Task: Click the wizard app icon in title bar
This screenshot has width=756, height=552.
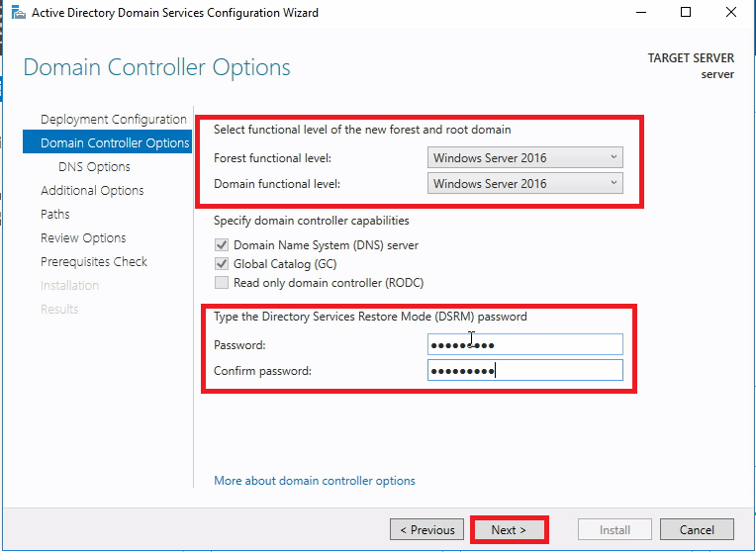Action: [19, 13]
